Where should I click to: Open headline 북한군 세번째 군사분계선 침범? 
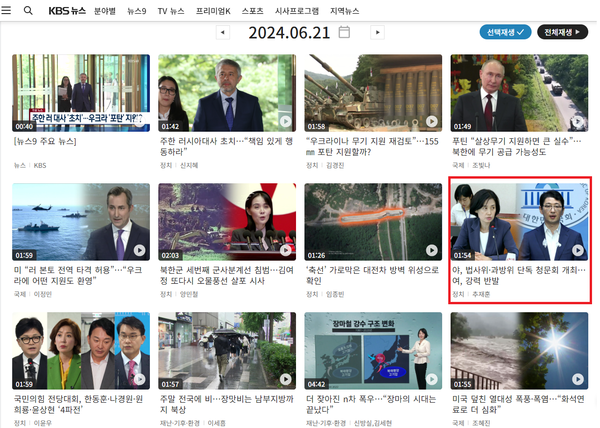[x=227, y=275]
